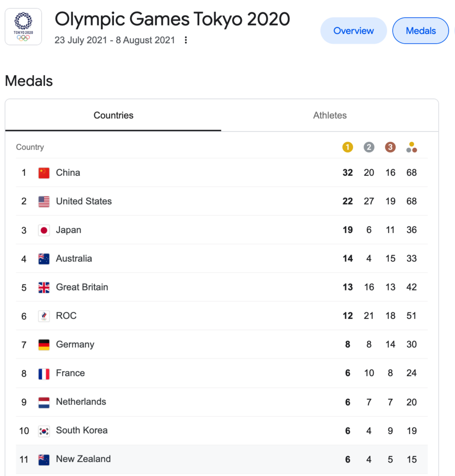Click the Tokyo 2020 Olympic logo thumbnail
The height and width of the screenshot is (476, 455).
point(23,26)
